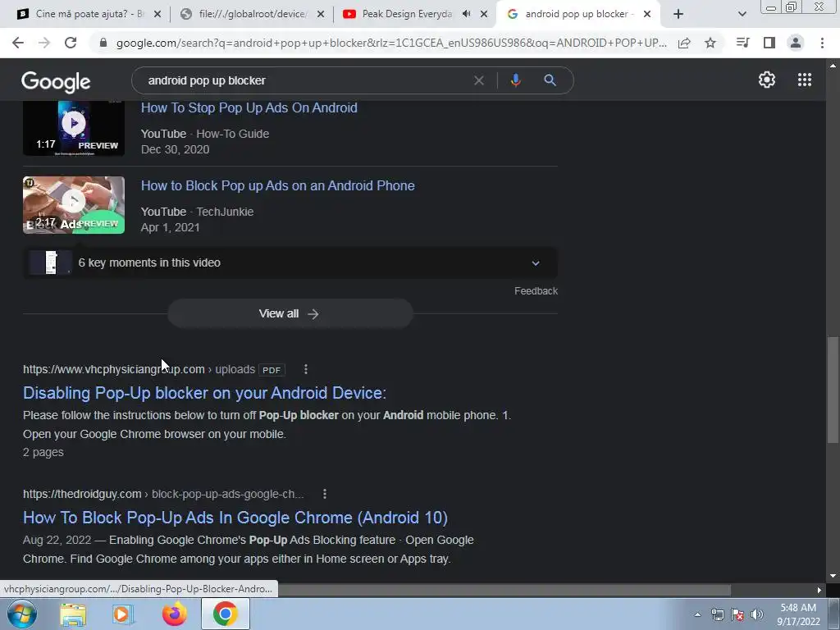The width and height of the screenshot is (840, 630).
Task: Open the Chrome side panel
Action: coord(769,43)
